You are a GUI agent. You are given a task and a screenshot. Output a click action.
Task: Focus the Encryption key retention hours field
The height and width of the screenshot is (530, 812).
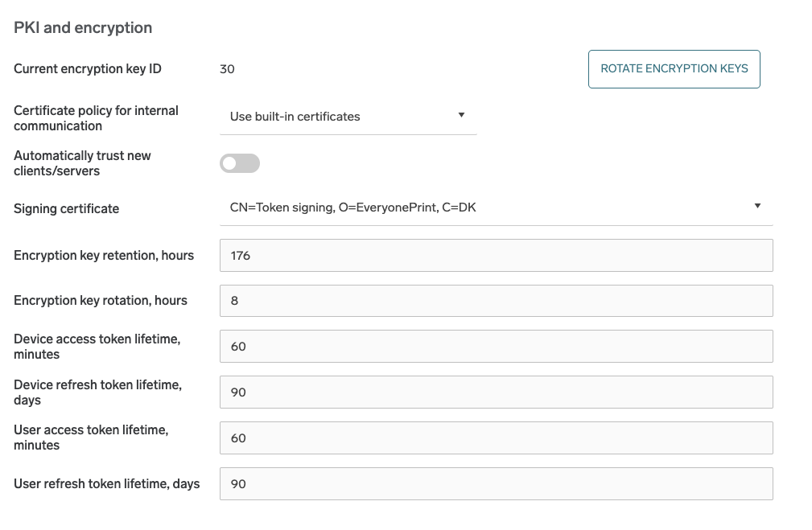coord(496,255)
